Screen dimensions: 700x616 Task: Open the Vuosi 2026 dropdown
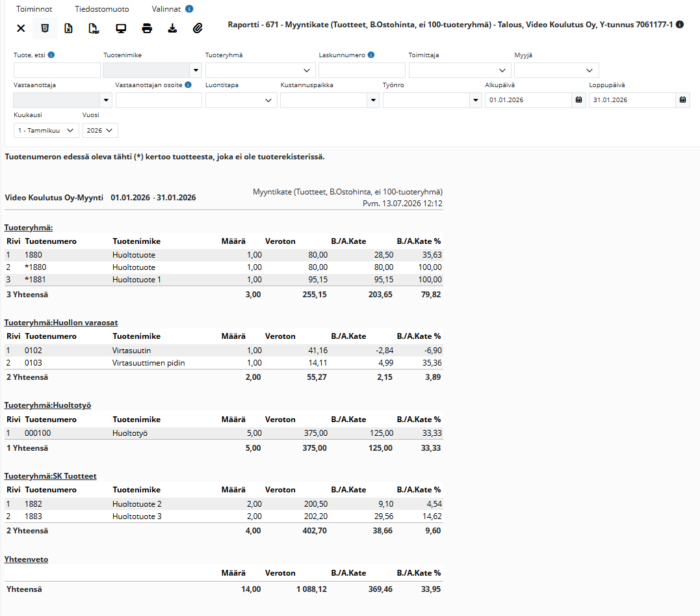point(100,131)
